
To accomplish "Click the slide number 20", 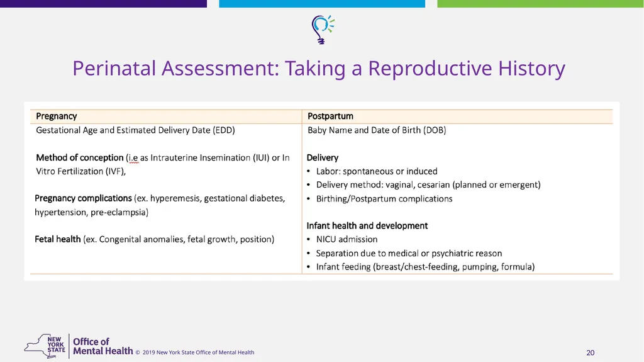I will tap(590, 353).
